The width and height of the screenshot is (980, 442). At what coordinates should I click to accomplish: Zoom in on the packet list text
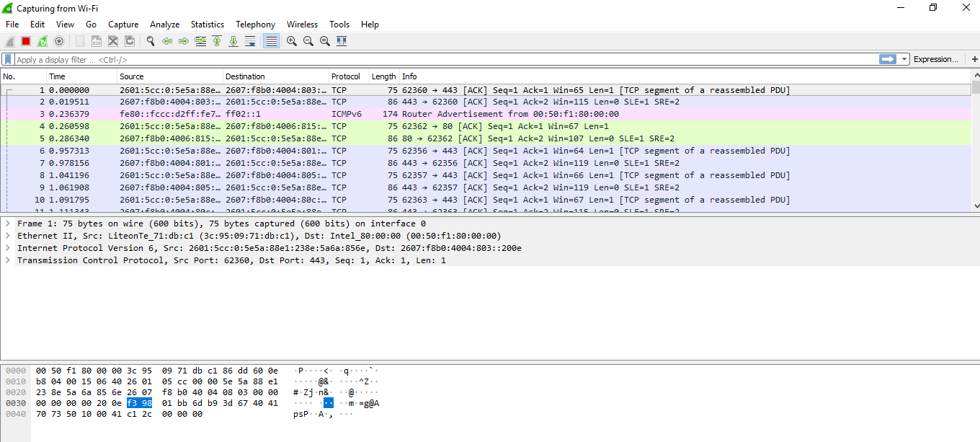292,41
